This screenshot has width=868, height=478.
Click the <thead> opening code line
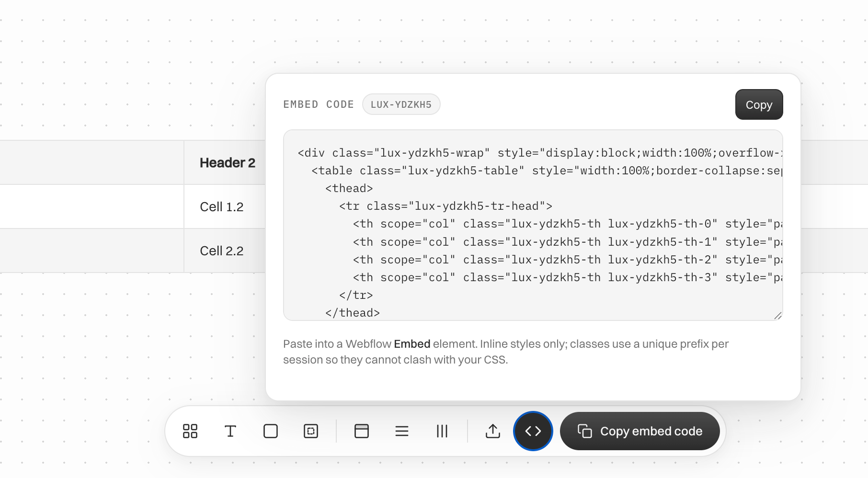349,188
